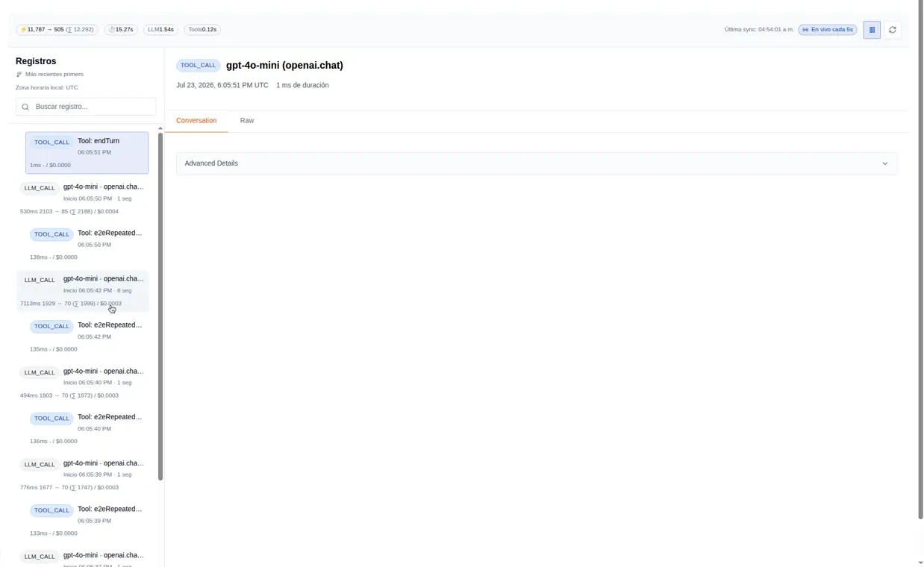Click the '530ms 2103 → 85' stats line
Screen dimensions: 924x567
pos(69,212)
